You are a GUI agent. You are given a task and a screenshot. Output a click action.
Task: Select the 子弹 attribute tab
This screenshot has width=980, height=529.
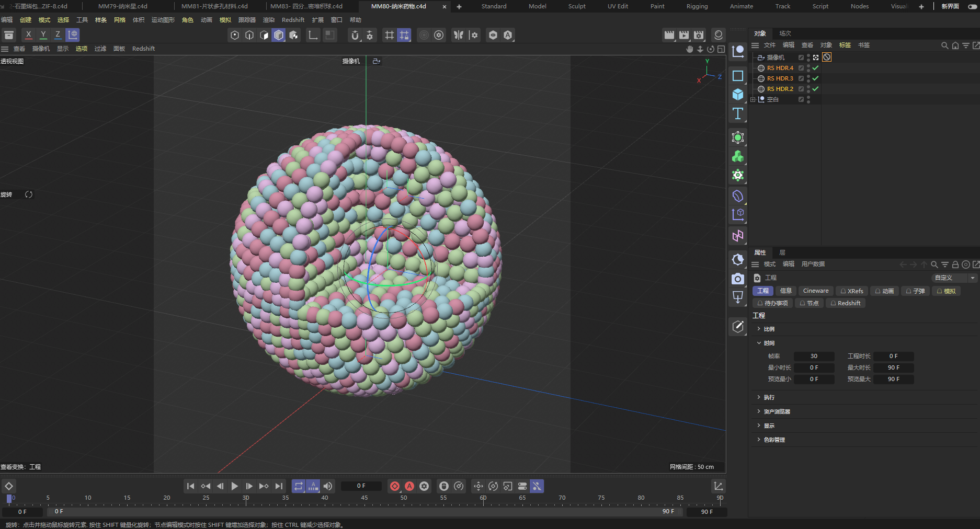point(915,291)
